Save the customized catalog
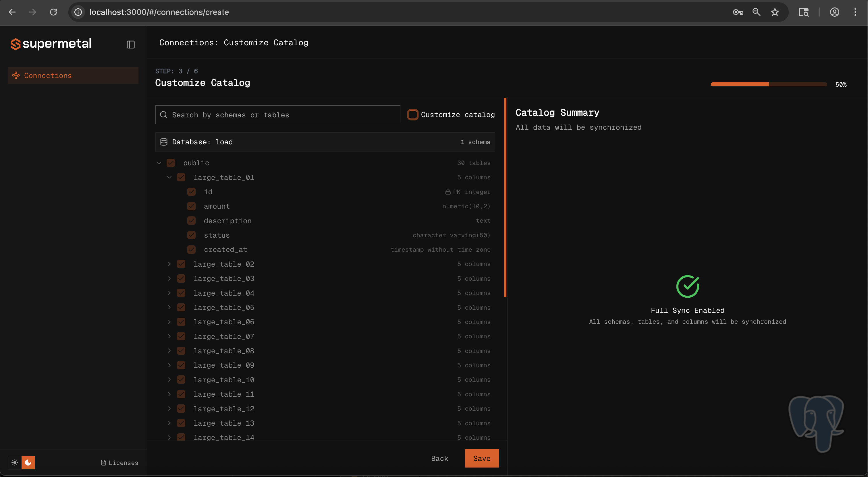The height and width of the screenshot is (477, 868). coord(481,458)
